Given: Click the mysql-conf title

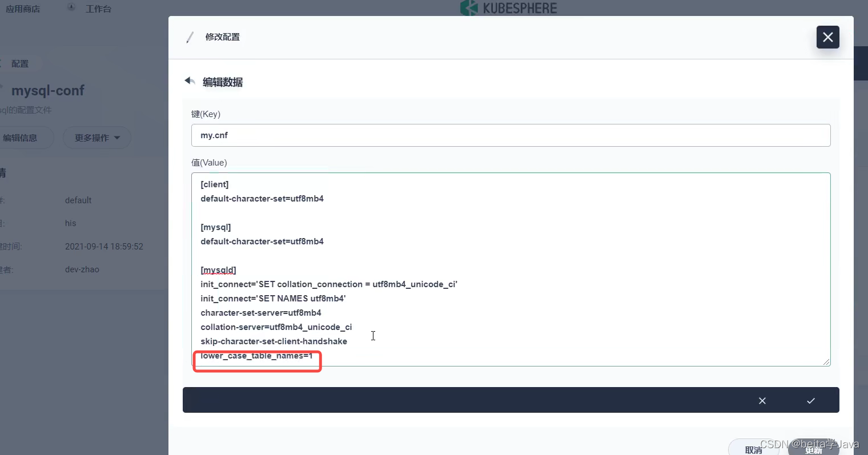Looking at the screenshot, I should [48, 90].
